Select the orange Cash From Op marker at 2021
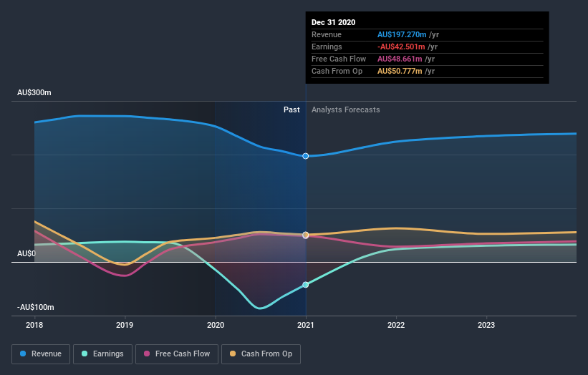This screenshot has height=375, width=588. pyautogui.click(x=306, y=235)
